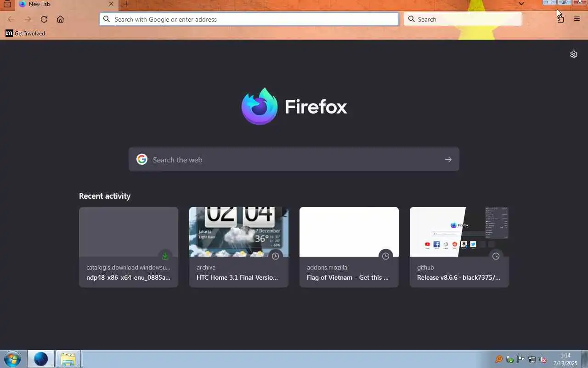
Task: Open a new tab with the plus button
Action: [x=126, y=4]
